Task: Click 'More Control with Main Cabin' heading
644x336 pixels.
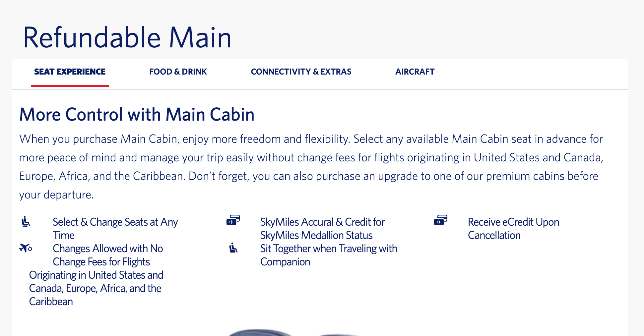Action: [x=137, y=115]
